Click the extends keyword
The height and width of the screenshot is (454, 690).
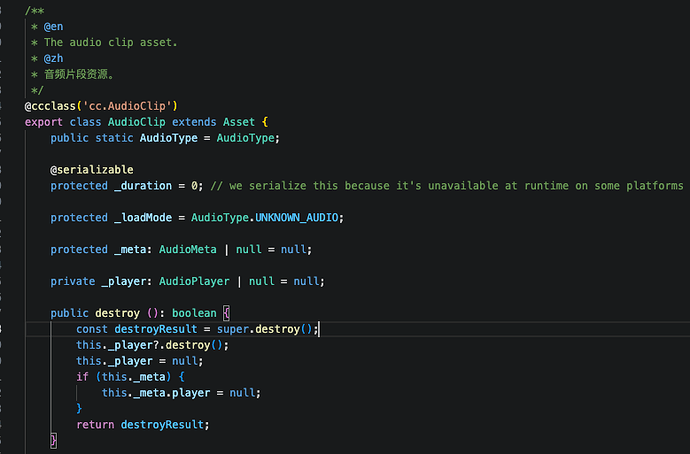coord(194,121)
